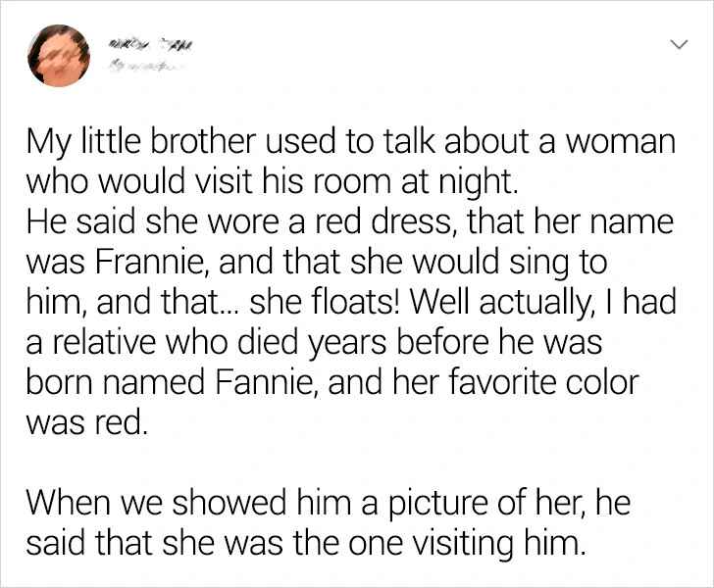Open the blurred author display name
This screenshot has height=588, width=714.
coord(147,42)
